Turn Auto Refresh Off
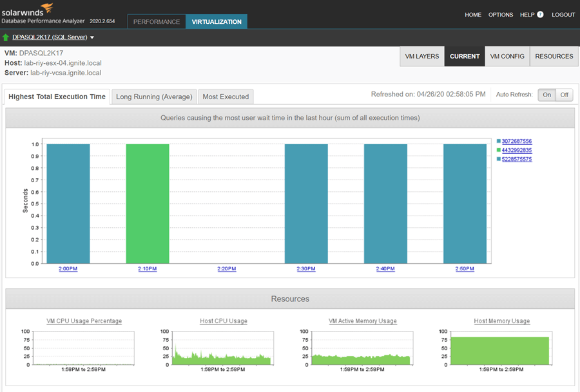The width and height of the screenshot is (580, 392). pyautogui.click(x=564, y=95)
